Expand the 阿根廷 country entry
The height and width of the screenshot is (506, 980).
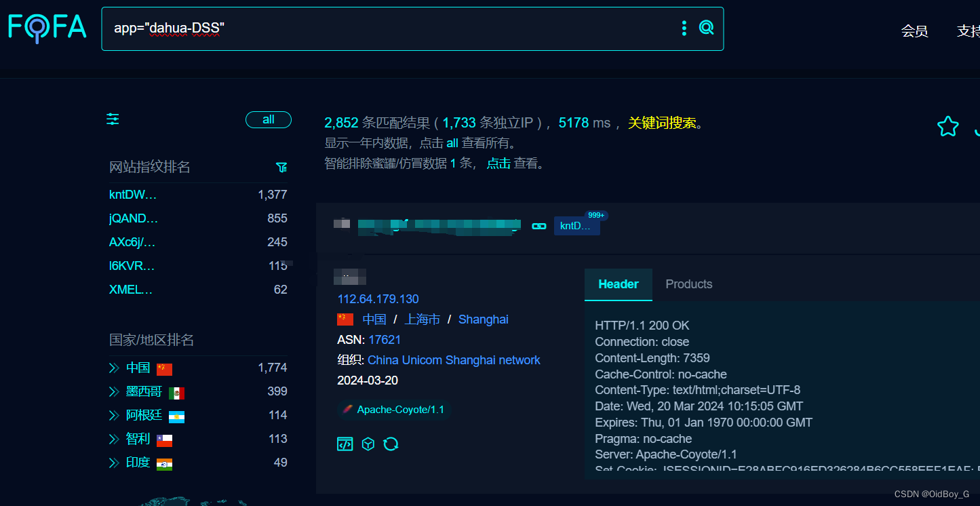(x=114, y=415)
